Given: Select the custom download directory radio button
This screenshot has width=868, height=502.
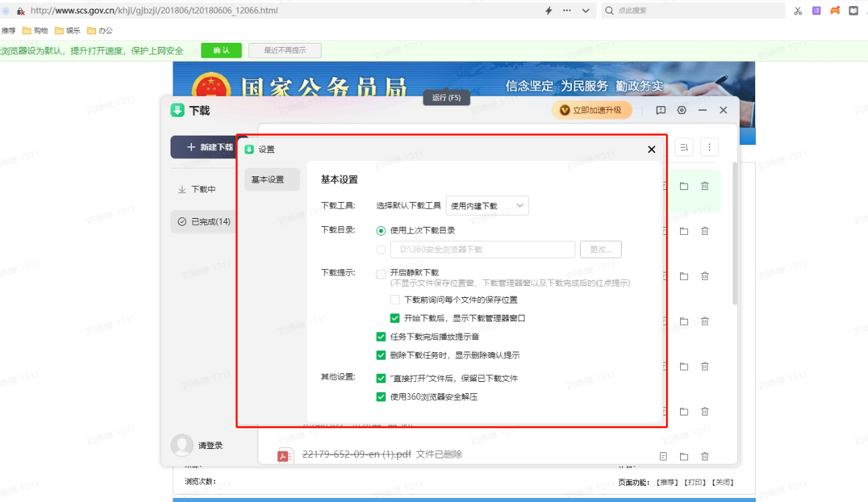Looking at the screenshot, I should pos(381,250).
